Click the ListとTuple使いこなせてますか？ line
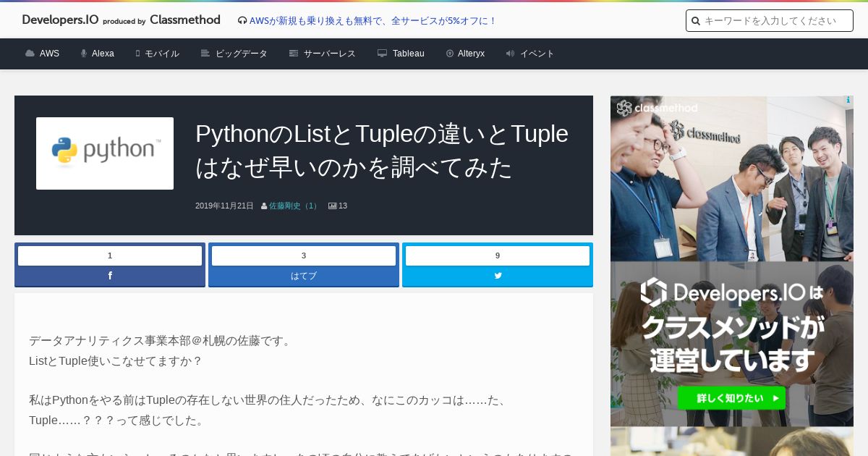Image resolution: width=868 pixels, height=456 pixels. pyautogui.click(x=116, y=360)
